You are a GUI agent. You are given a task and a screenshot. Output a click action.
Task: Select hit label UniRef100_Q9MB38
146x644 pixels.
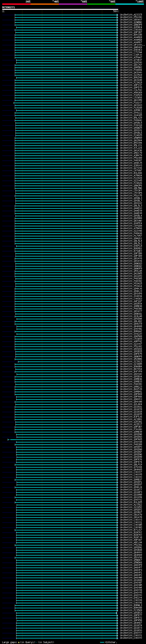coord(131,306)
